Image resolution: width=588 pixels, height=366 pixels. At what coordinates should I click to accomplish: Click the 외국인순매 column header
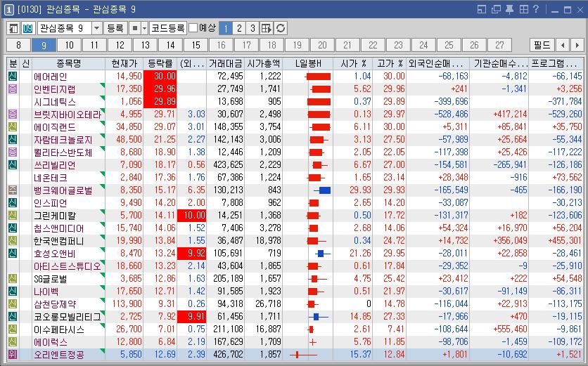(438, 63)
